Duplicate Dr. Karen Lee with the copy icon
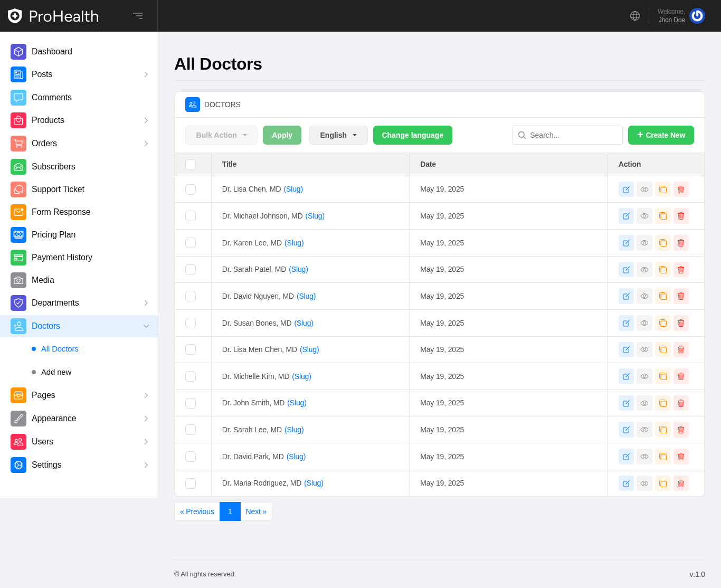Viewport: 721px width, 588px height. (x=663, y=243)
